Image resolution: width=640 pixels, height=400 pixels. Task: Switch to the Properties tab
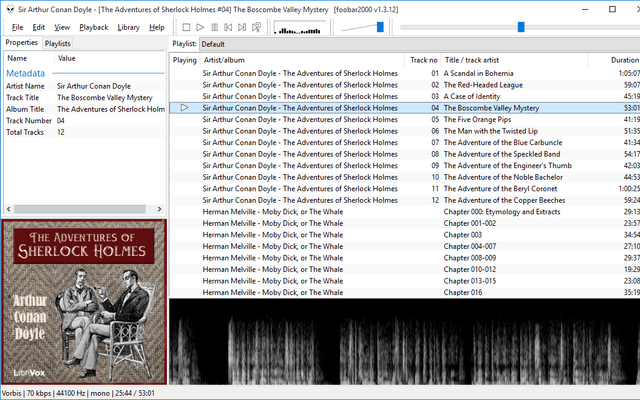22,42
